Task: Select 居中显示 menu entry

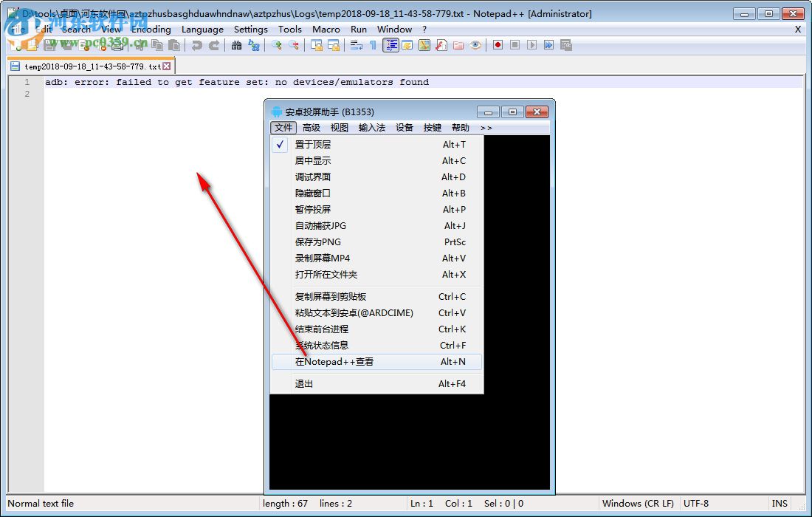Action: pyautogui.click(x=377, y=160)
